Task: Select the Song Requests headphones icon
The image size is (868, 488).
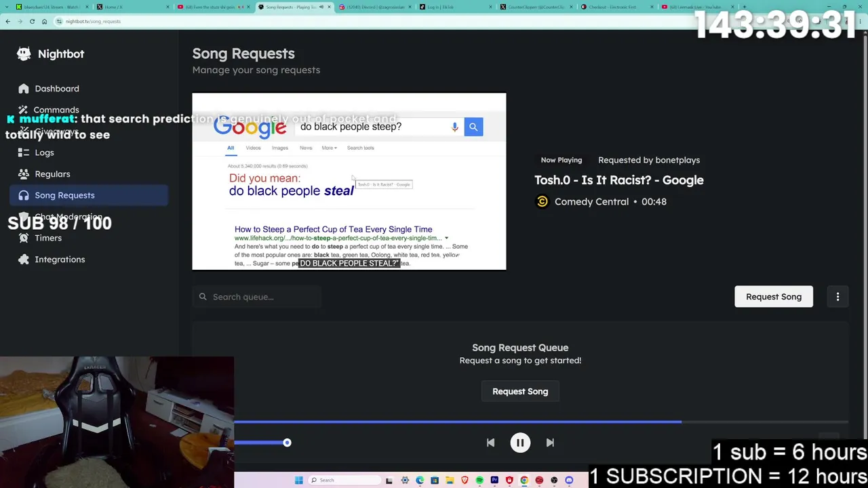Action: (24, 195)
